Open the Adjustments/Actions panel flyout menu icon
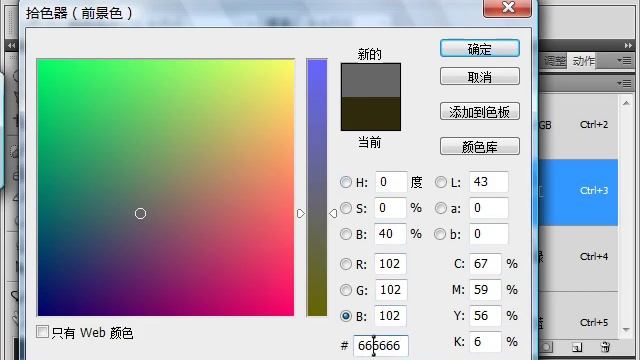Screen dimensions: 640x360 click(624, 61)
